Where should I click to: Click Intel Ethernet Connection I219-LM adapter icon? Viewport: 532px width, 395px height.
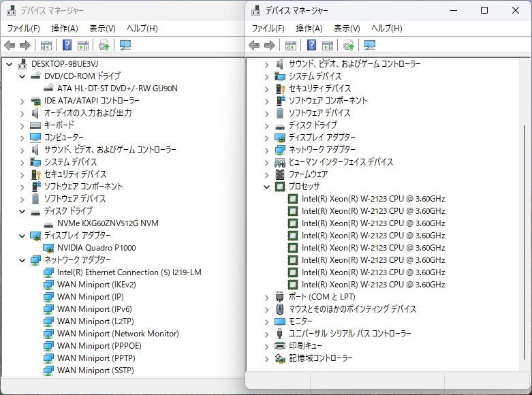(x=48, y=272)
